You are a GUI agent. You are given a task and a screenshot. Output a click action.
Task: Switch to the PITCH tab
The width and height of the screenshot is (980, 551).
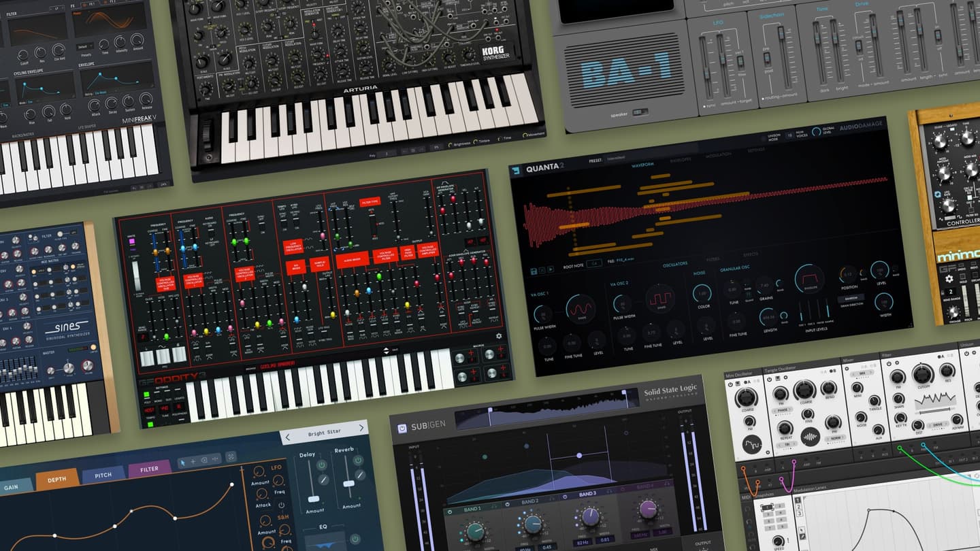pos(103,475)
